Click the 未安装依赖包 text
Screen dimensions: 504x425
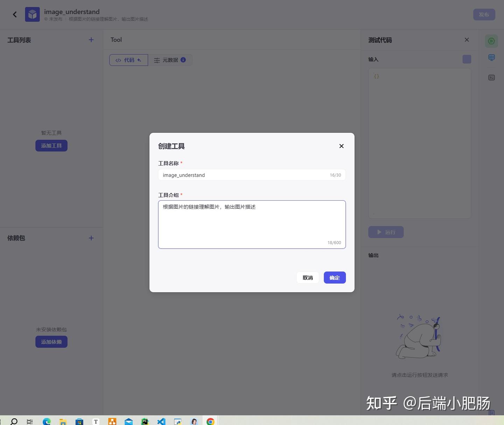coord(51,329)
